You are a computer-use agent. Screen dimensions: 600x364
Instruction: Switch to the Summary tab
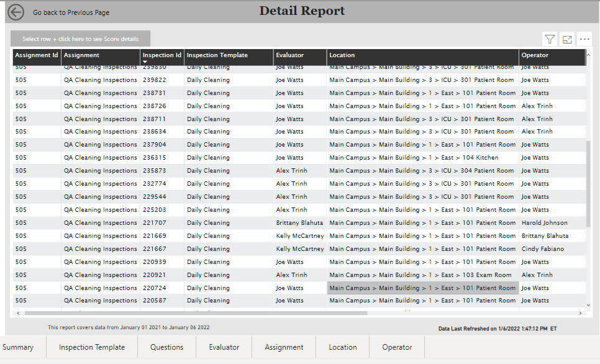pyautogui.click(x=19, y=347)
